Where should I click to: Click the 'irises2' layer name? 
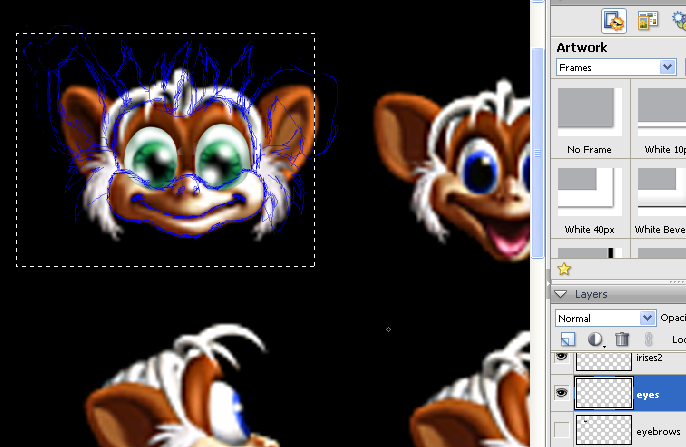pyautogui.click(x=649, y=358)
